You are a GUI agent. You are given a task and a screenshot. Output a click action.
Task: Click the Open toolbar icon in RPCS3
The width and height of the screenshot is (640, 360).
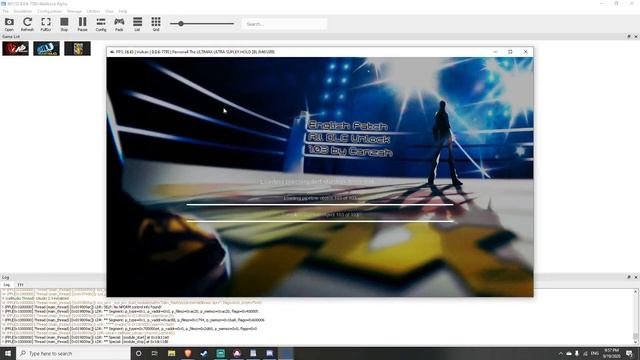[9, 24]
